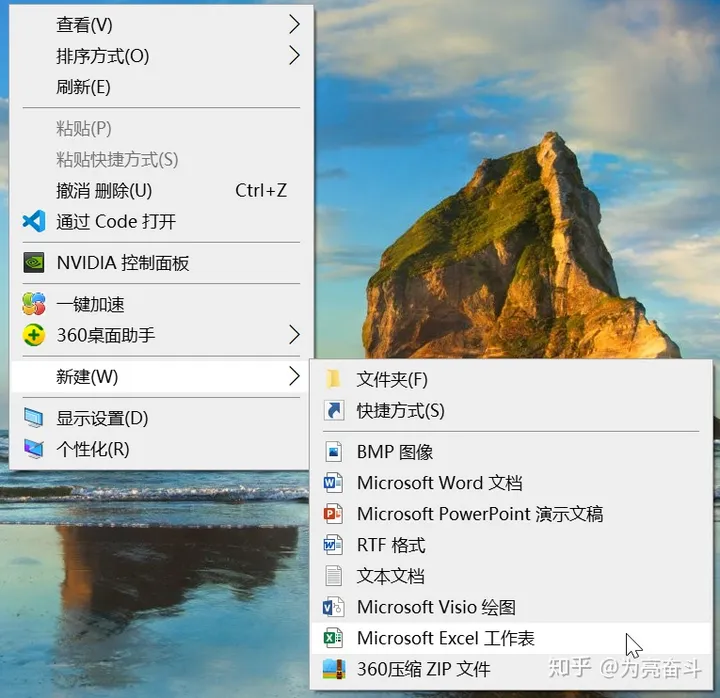Click the RTF format file icon

[x=333, y=545]
